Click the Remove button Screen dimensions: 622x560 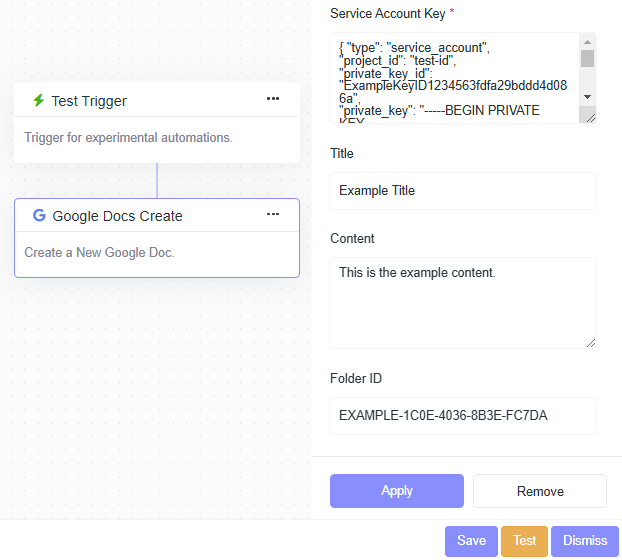pos(540,491)
